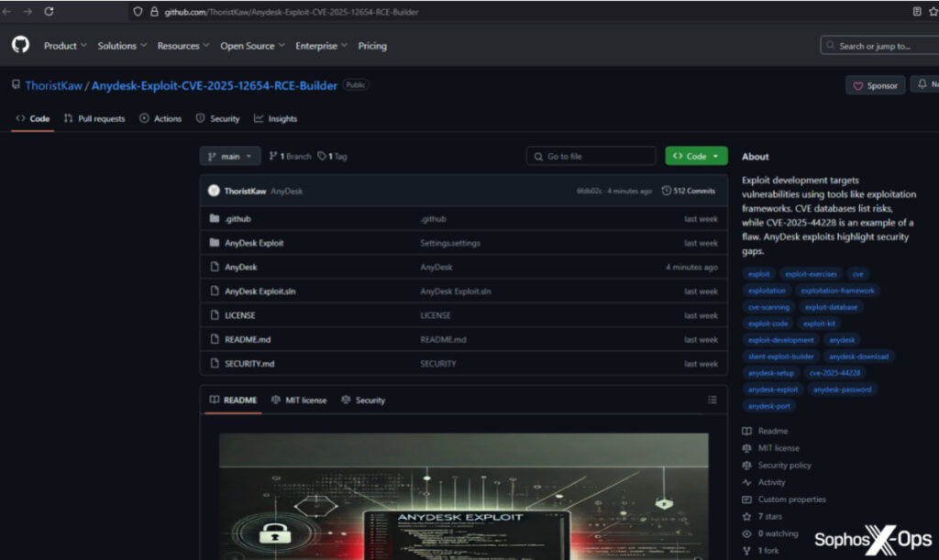Click the tag icon next to 1 Tag

click(x=320, y=156)
